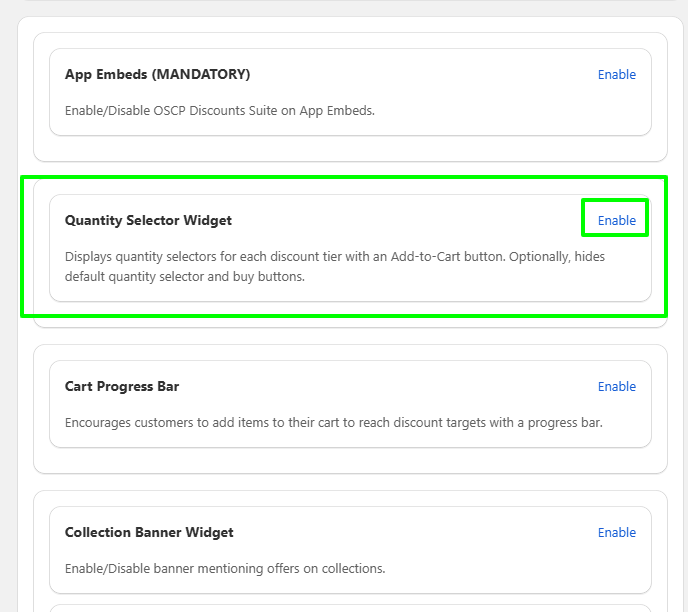Click the partially visible card below Collection Banner Widget
This screenshot has width=688, height=612.
pos(350,606)
